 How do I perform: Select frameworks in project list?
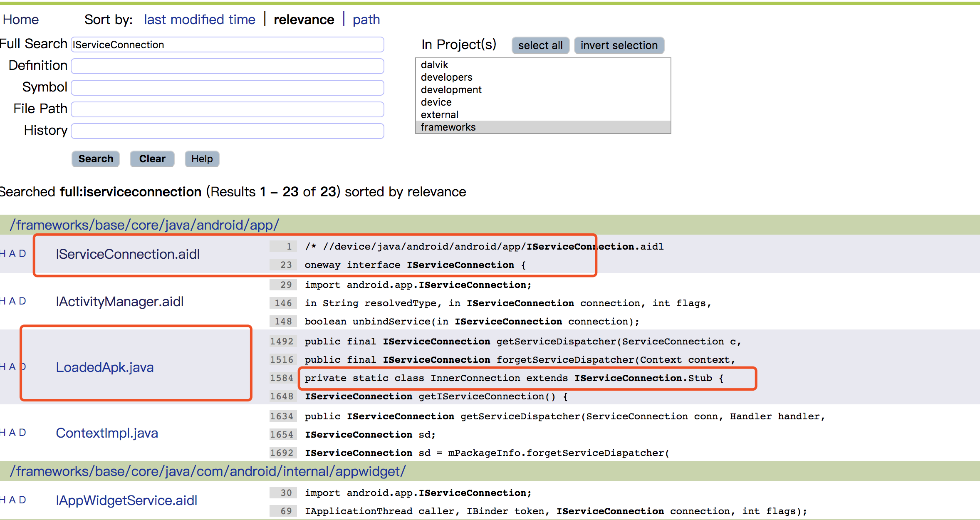coord(448,127)
